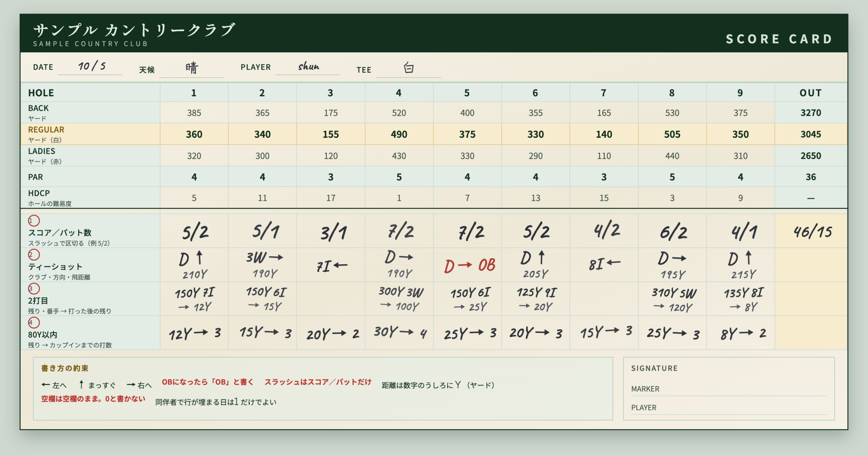The height and width of the screenshot is (456, 868).
Task: Click the DATE field showing 10/5
Action: click(x=90, y=66)
